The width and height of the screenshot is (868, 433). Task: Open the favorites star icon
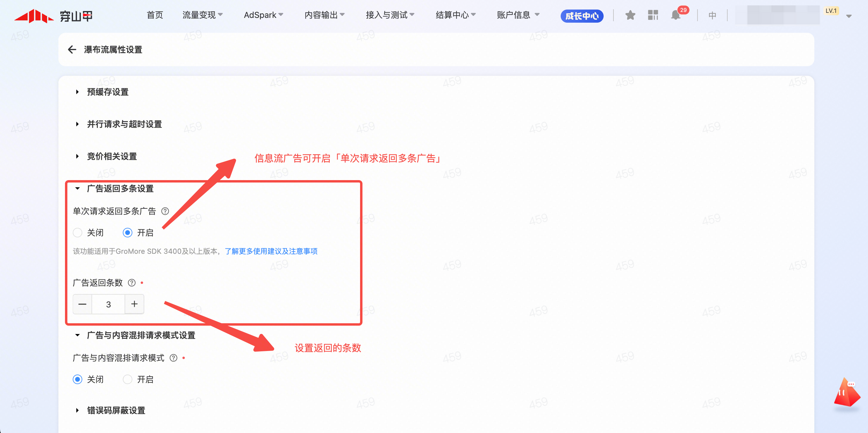click(630, 15)
